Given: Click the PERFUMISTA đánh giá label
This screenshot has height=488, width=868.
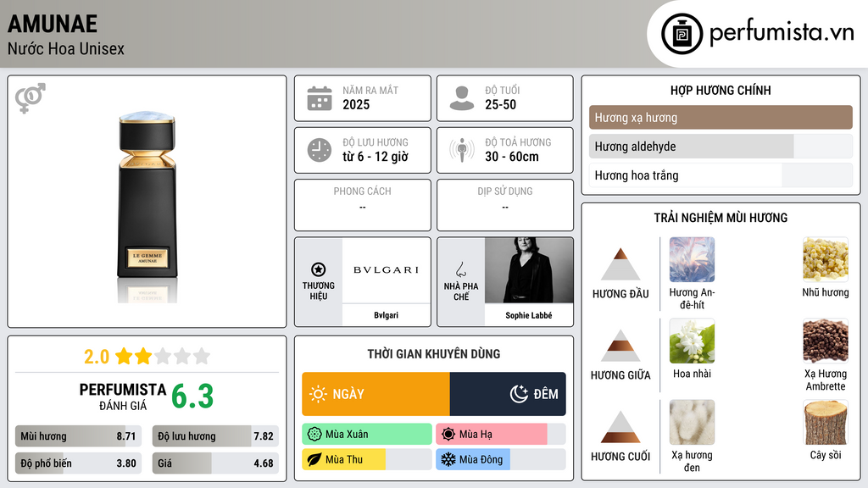Looking at the screenshot, I should (123, 396).
